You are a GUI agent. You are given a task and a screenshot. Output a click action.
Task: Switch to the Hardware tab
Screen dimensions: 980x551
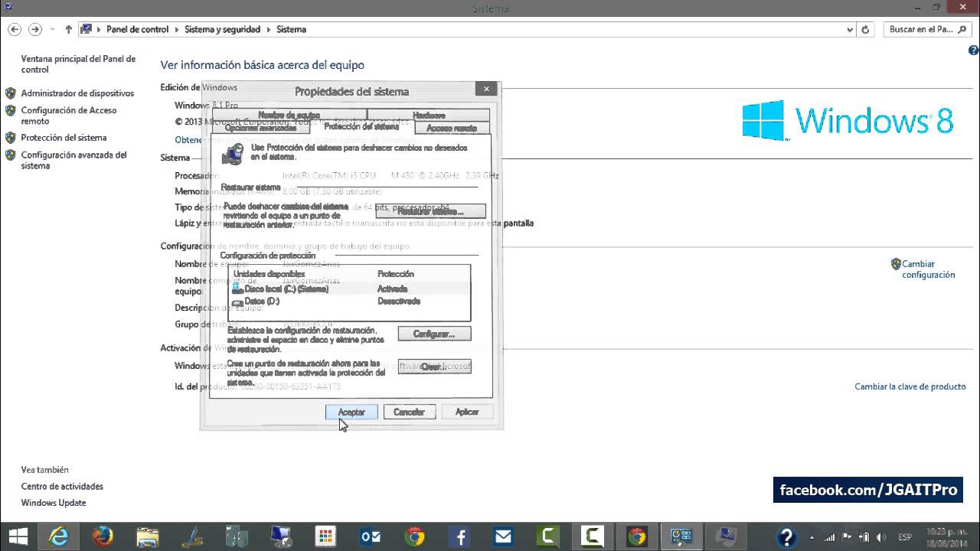(x=429, y=116)
